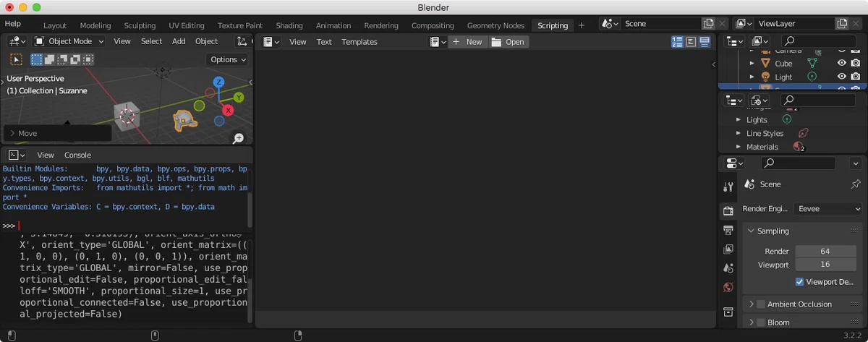This screenshot has height=342, width=868.
Task: Choose the subtract selection mode icon
Action: (x=62, y=59)
